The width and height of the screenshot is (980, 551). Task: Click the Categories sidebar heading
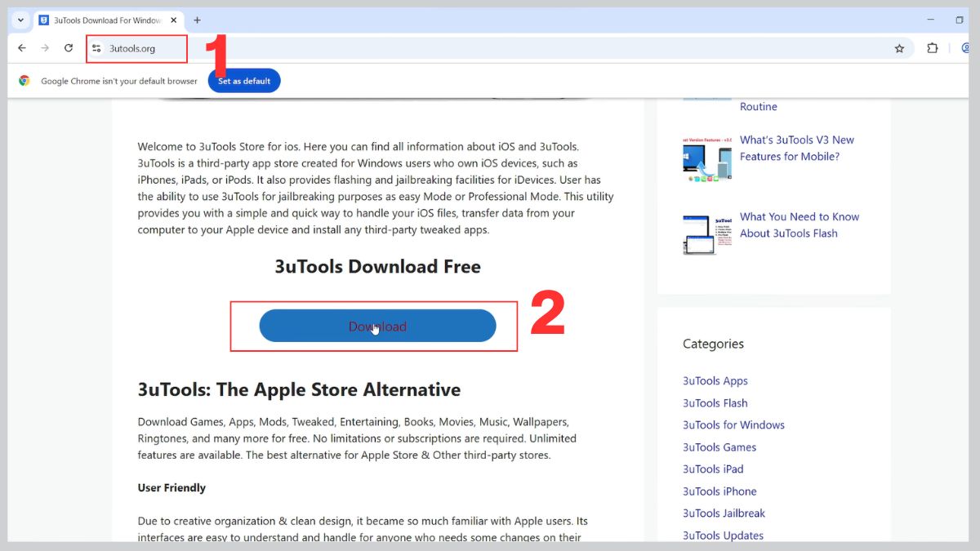click(x=713, y=344)
